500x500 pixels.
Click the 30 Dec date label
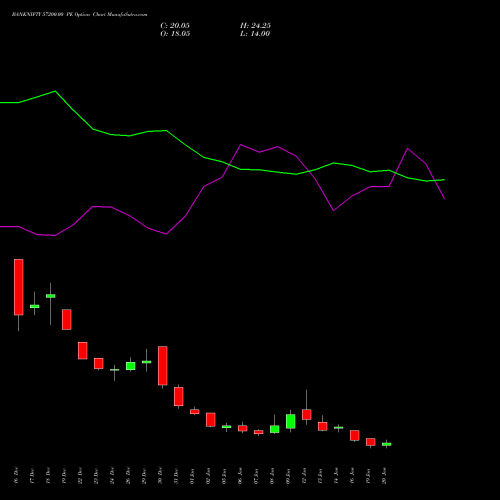pos(160,475)
